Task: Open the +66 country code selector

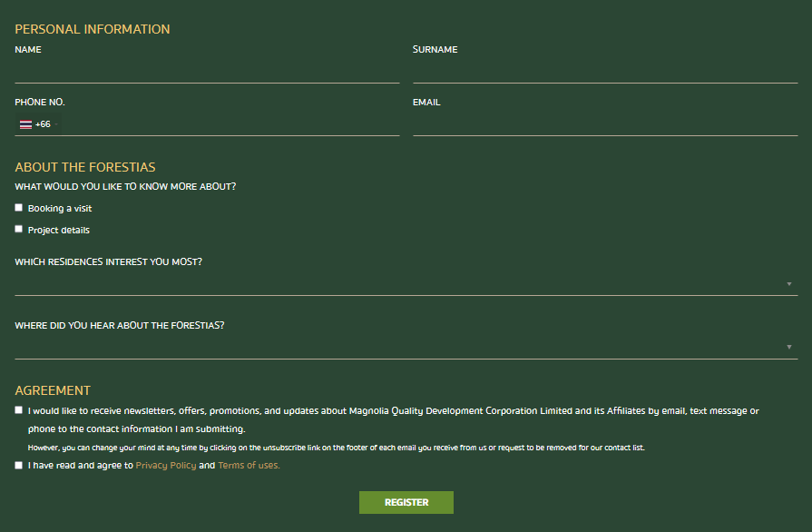Action: (x=38, y=124)
